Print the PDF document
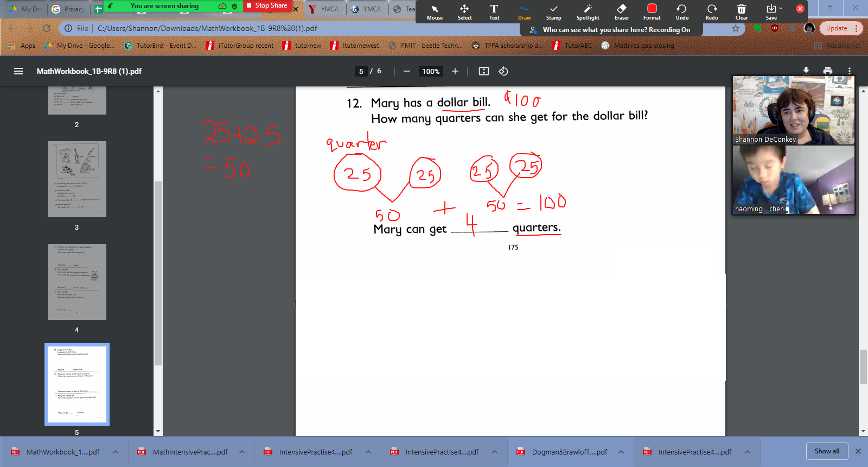Screen dimensions: 868x467 point(828,71)
